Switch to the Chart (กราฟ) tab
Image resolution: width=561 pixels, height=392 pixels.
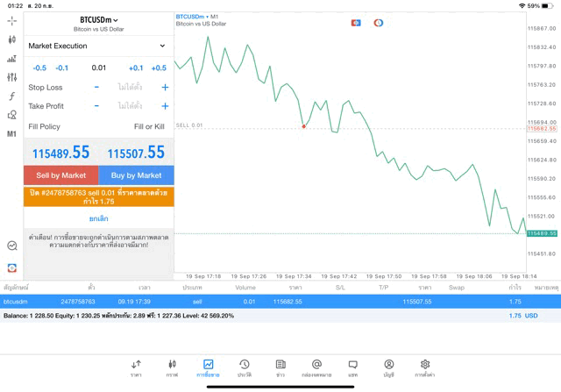tap(172, 367)
